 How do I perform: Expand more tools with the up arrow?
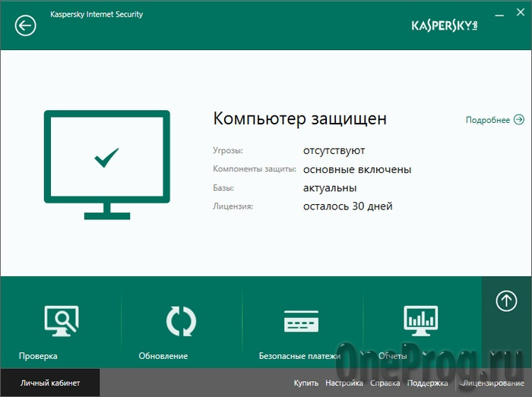pos(507,301)
